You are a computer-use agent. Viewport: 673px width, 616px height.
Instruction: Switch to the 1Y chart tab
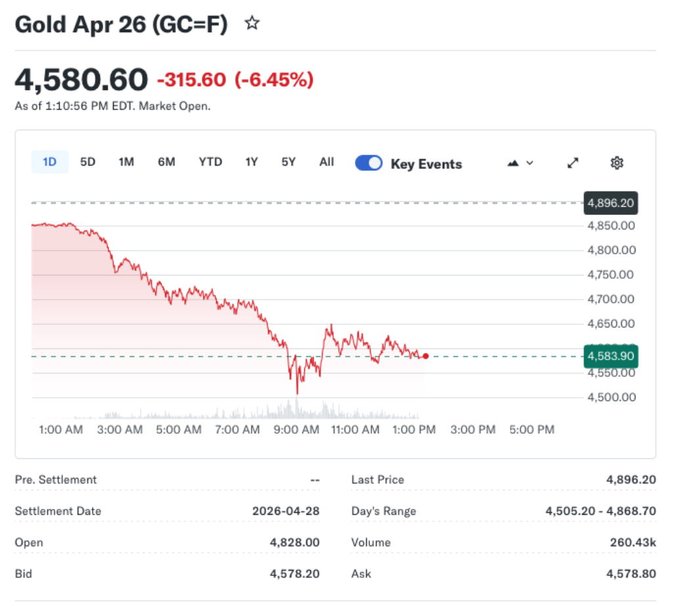coord(250,162)
